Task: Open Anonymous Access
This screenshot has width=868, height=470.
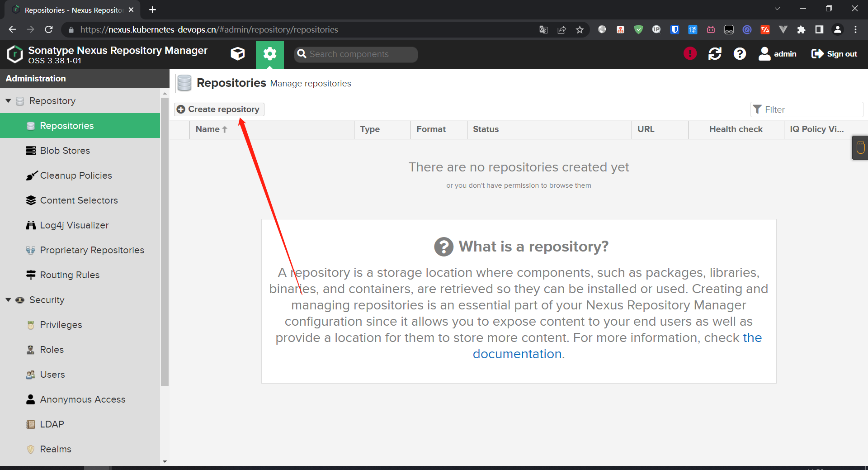Action: pyautogui.click(x=80, y=399)
